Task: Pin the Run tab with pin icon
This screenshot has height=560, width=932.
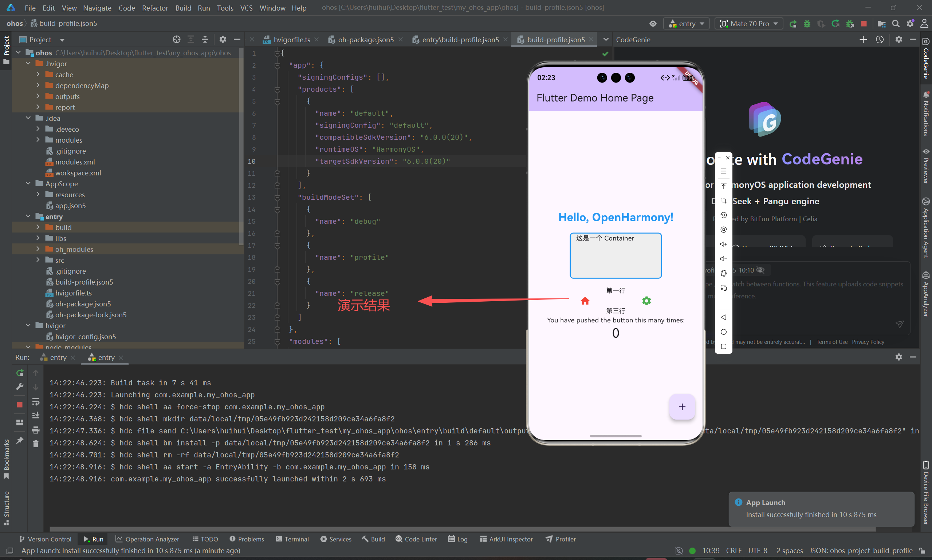Action: point(20,440)
